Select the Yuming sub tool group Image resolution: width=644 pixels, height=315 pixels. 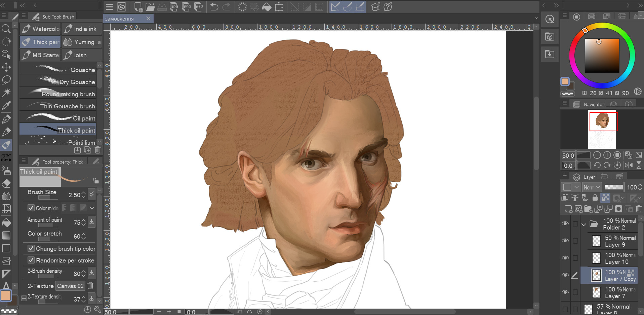coord(82,42)
